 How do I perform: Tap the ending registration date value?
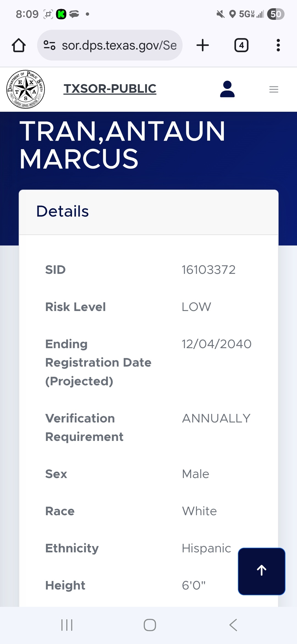(216, 344)
